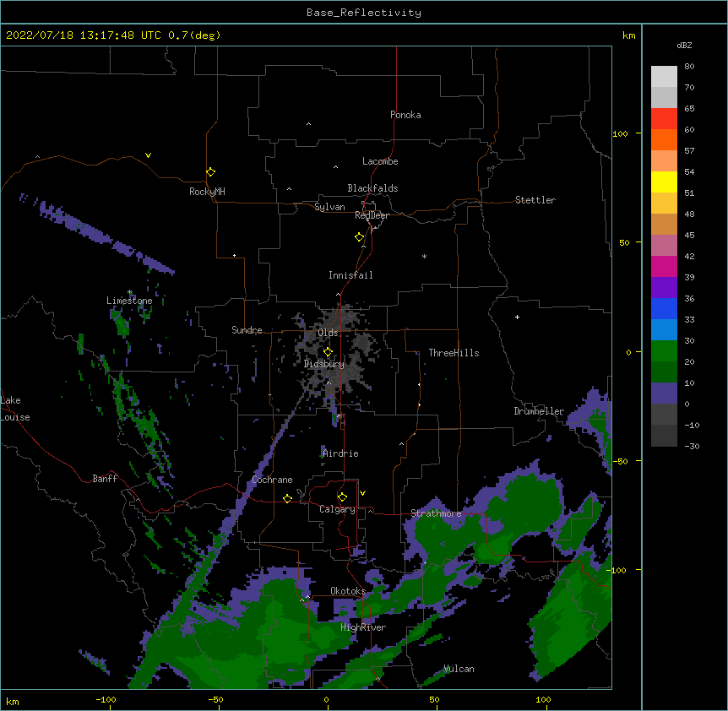The height and width of the screenshot is (711, 728).
Task: Click the Lake Louise label
Action: (x=15, y=409)
